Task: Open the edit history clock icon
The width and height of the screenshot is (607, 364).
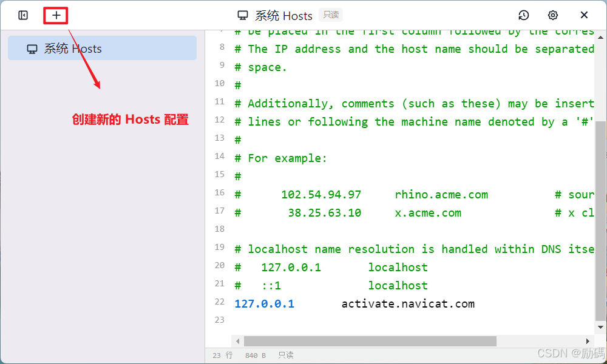Action: pos(523,15)
